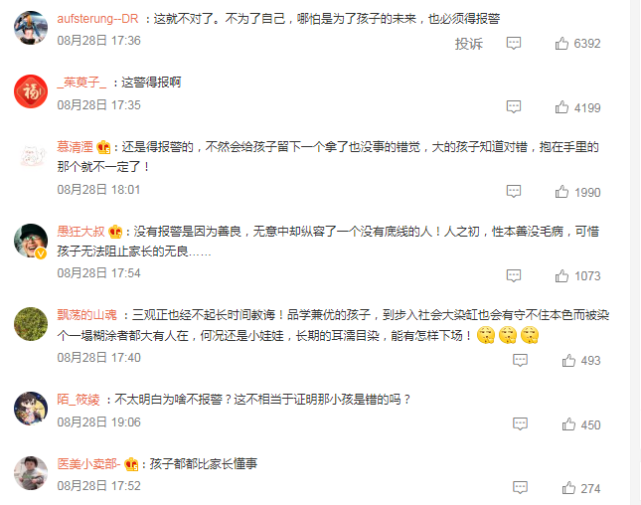
Task: Open aufsterung--DR's user profile name
Action: pyautogui.click(x=98, y=19)
